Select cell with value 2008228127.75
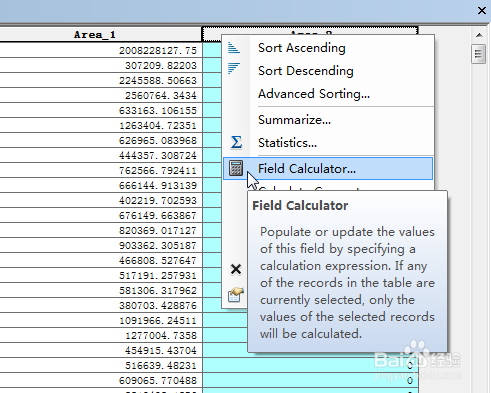The image size is (491, 393). tap(101, 50)
